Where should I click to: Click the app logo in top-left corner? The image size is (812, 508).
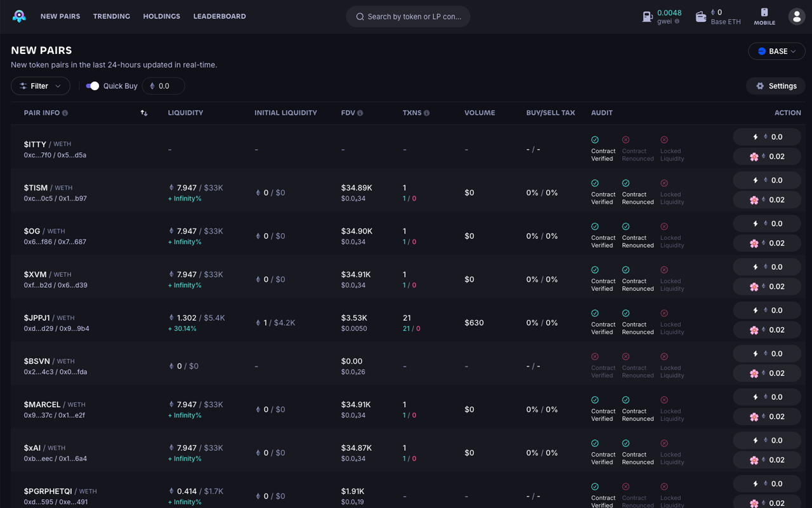point(19,17)
